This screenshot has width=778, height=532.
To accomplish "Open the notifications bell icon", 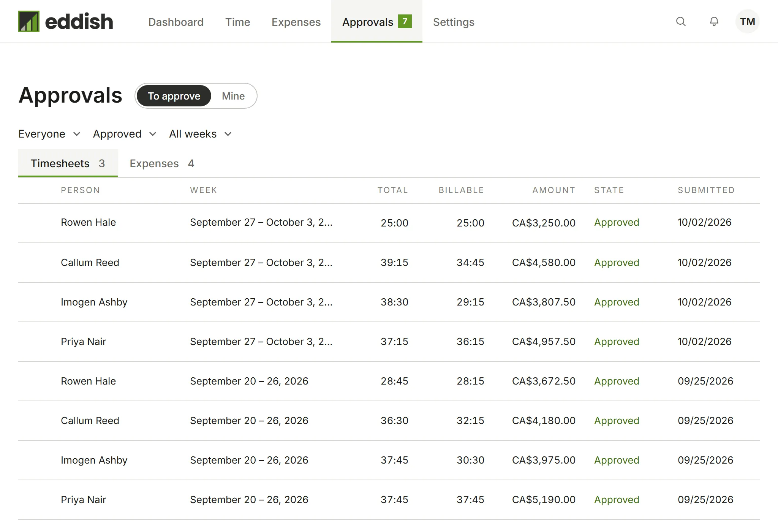I will 714,22.
